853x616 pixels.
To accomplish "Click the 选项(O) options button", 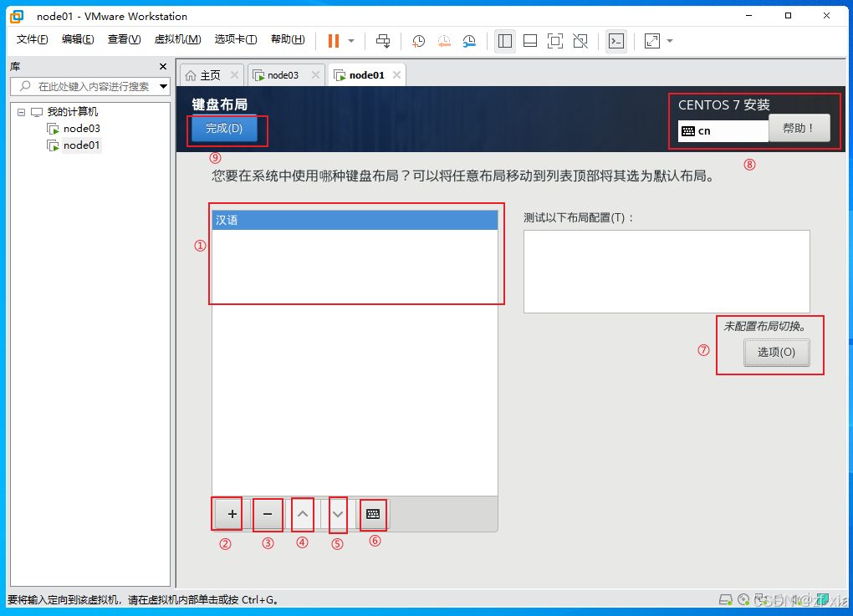I will tap(777, 353).
